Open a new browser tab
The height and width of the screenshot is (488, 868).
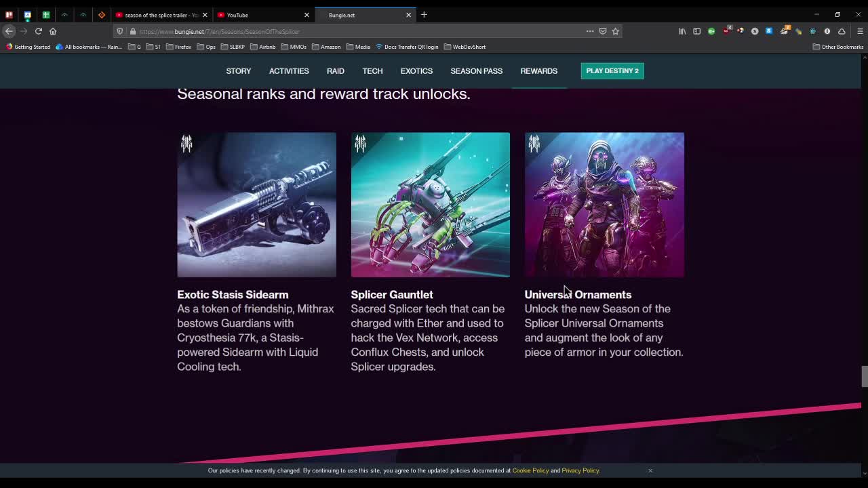point(424,14)
